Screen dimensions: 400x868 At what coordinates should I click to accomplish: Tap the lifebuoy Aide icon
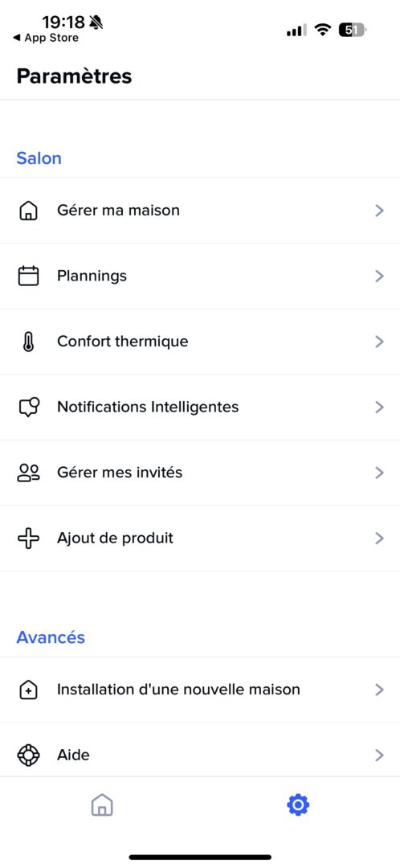point(28,755)
